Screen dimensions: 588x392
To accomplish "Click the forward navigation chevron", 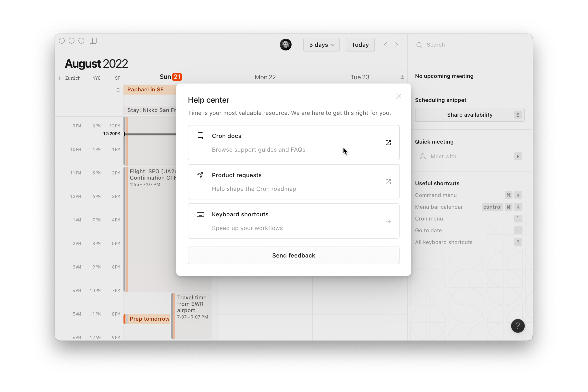I will point(397,45).
